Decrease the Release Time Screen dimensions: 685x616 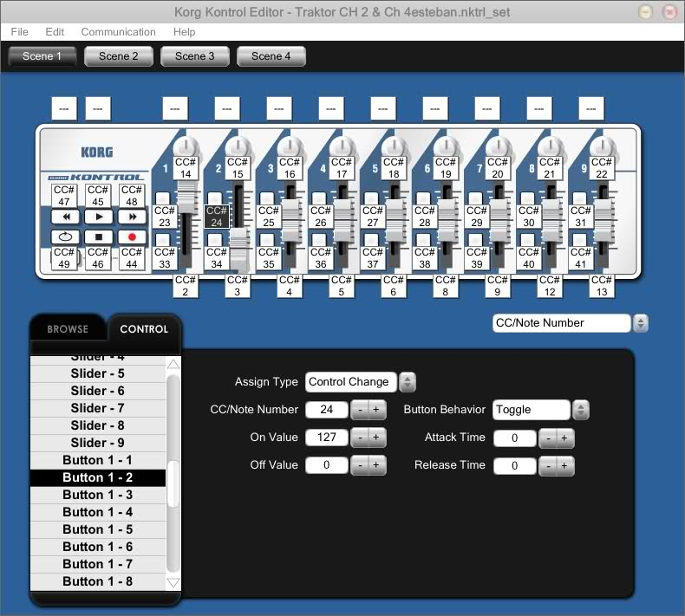click(x=548, y=466)
